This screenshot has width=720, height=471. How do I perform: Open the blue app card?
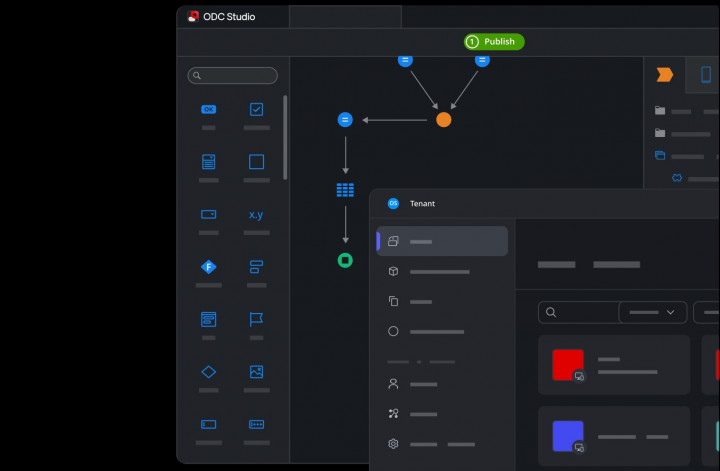[614, 436]
